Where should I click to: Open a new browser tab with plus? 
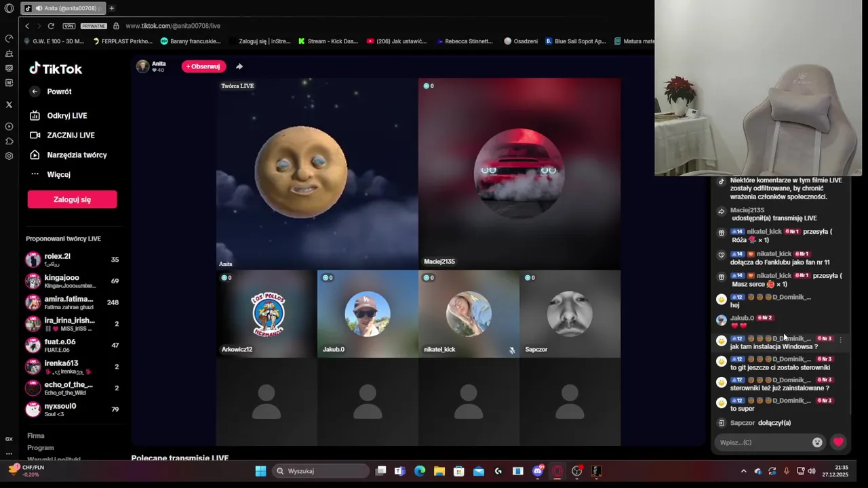pyautogui.click(x=111, y=8)
